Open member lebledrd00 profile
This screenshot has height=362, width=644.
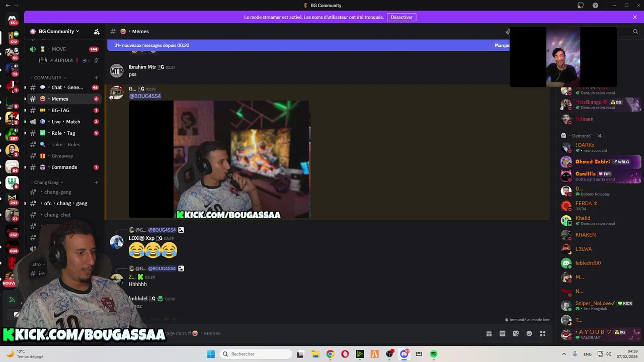[x=601, y=263]
